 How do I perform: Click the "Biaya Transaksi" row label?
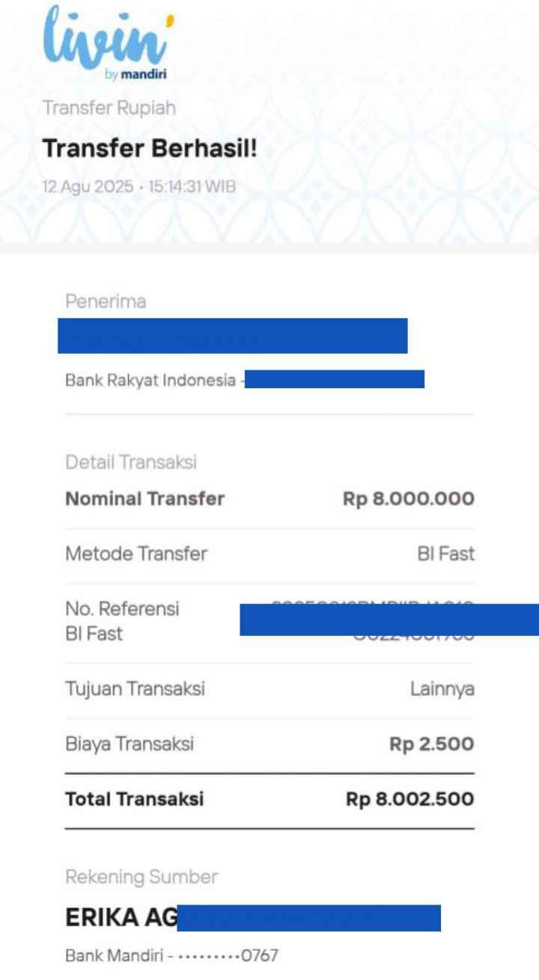(130, 744)
